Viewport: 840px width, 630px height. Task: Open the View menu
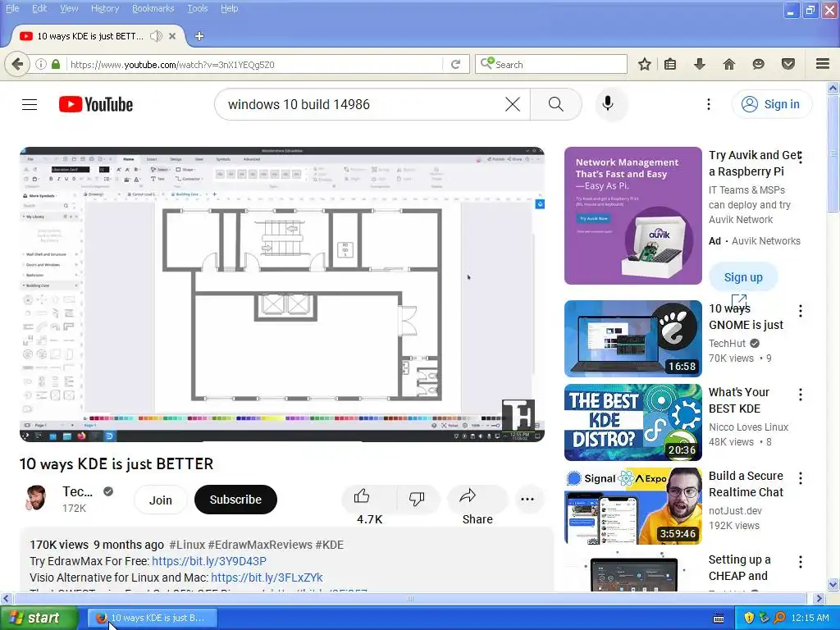(69, 8)
